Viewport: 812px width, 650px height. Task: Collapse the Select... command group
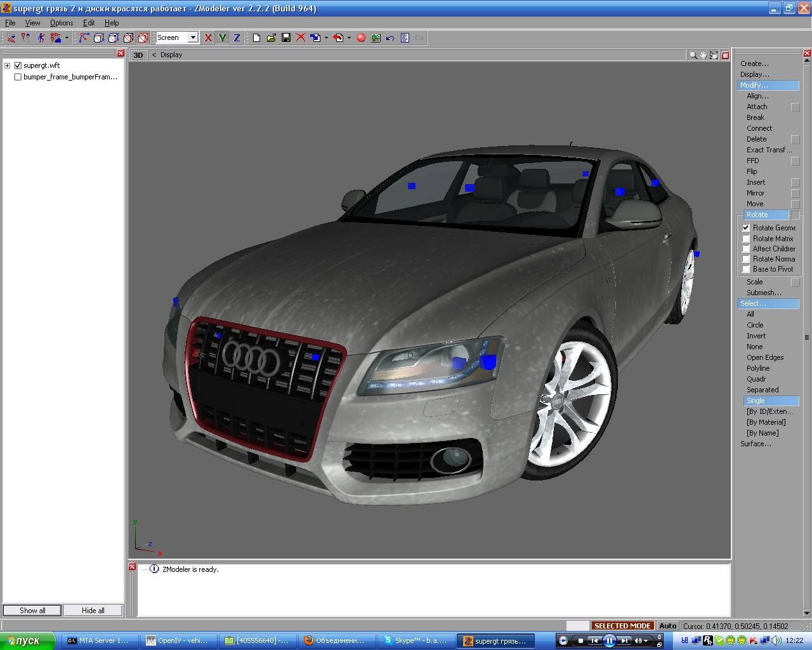click(x=768, y=303)
